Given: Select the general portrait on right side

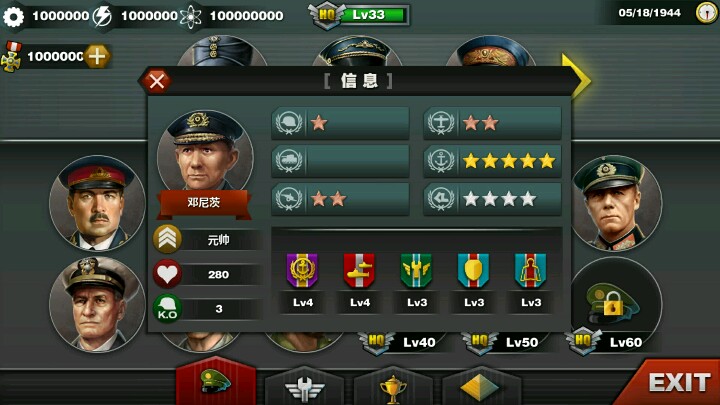Looking at the screenshot, I should click(x=616, y=203).
